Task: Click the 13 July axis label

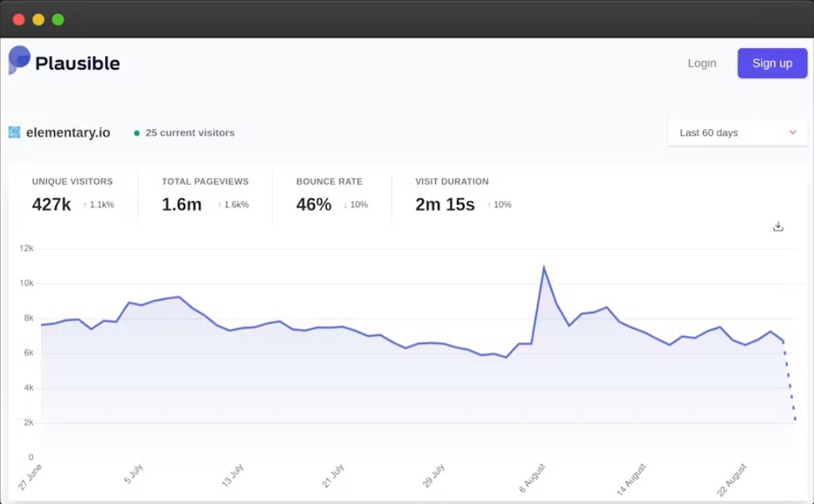Action: click(x=233, y=475)
